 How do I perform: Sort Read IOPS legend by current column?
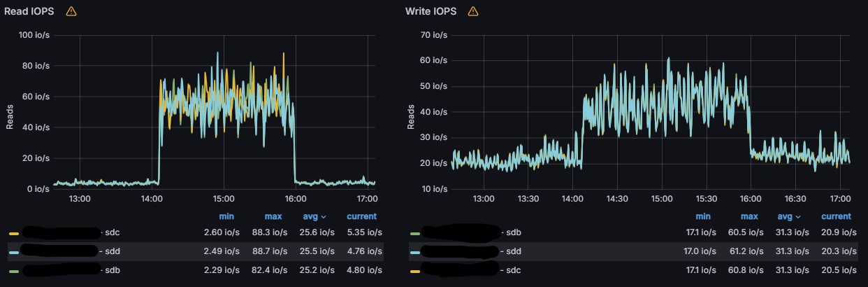pyautogui.click(x=361, y=216)
